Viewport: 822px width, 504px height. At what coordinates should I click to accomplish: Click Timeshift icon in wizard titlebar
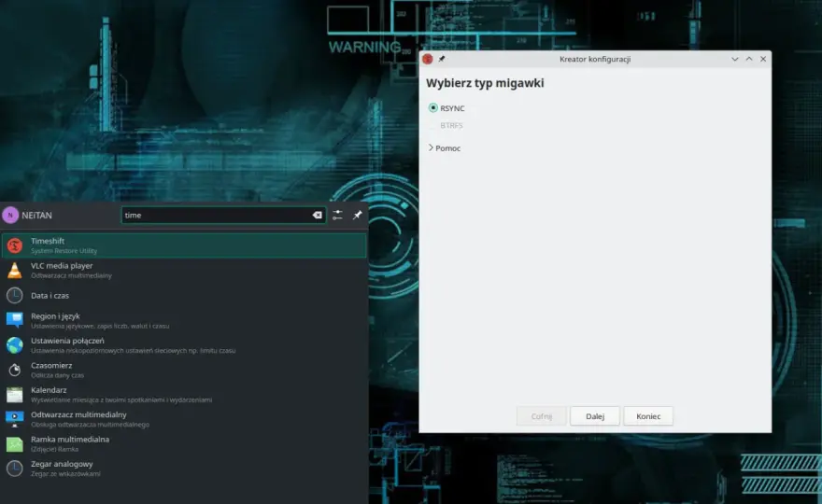coord(428,59)
